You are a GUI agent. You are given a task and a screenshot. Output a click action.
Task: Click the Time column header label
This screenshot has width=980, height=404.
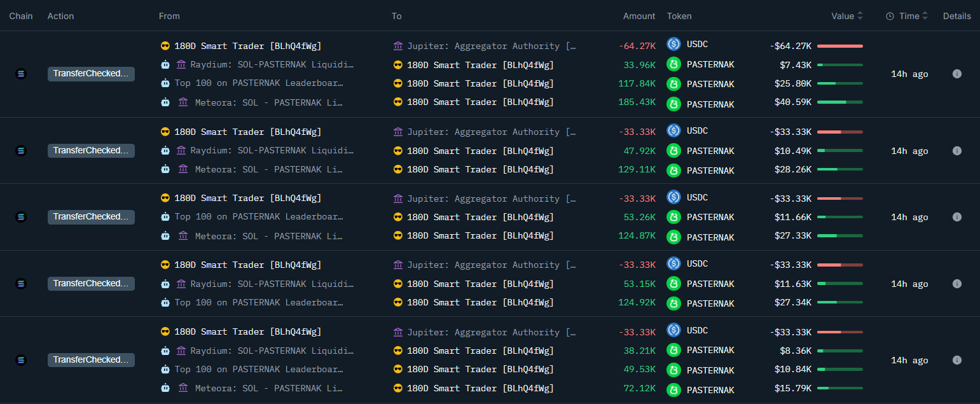(909, 16)
